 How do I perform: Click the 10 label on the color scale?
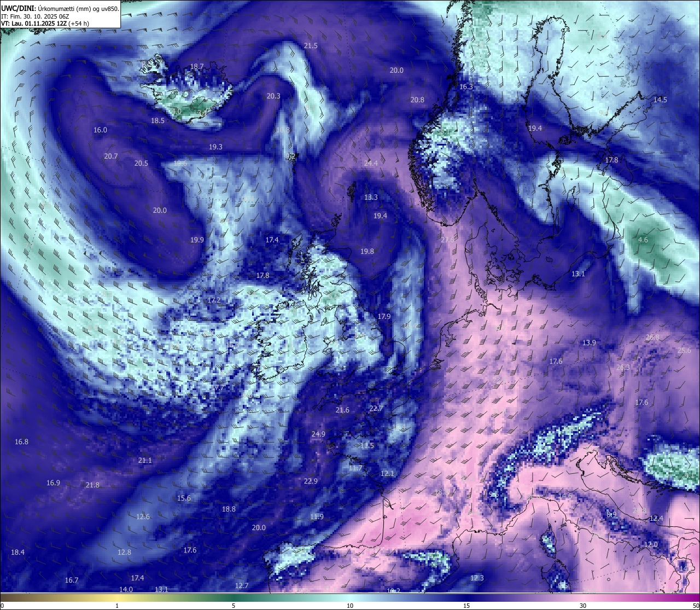pos(349,606)
